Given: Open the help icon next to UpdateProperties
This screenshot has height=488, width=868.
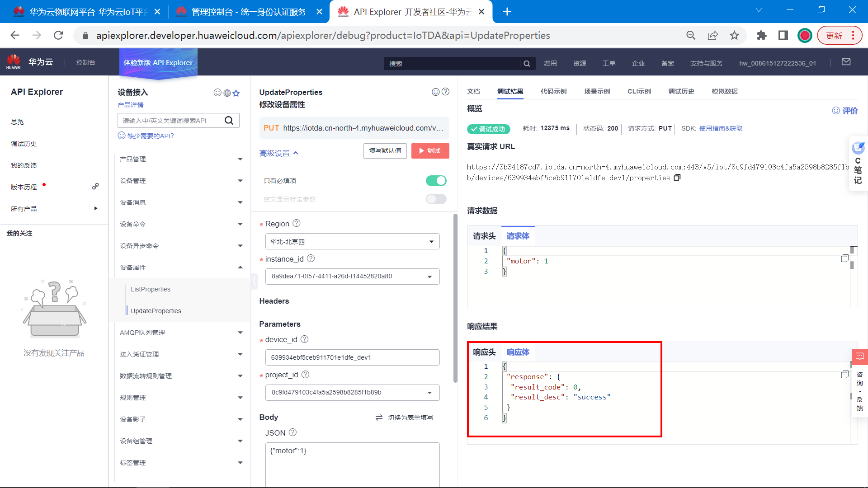Looking at the screenshot, I should coord(445,92).
